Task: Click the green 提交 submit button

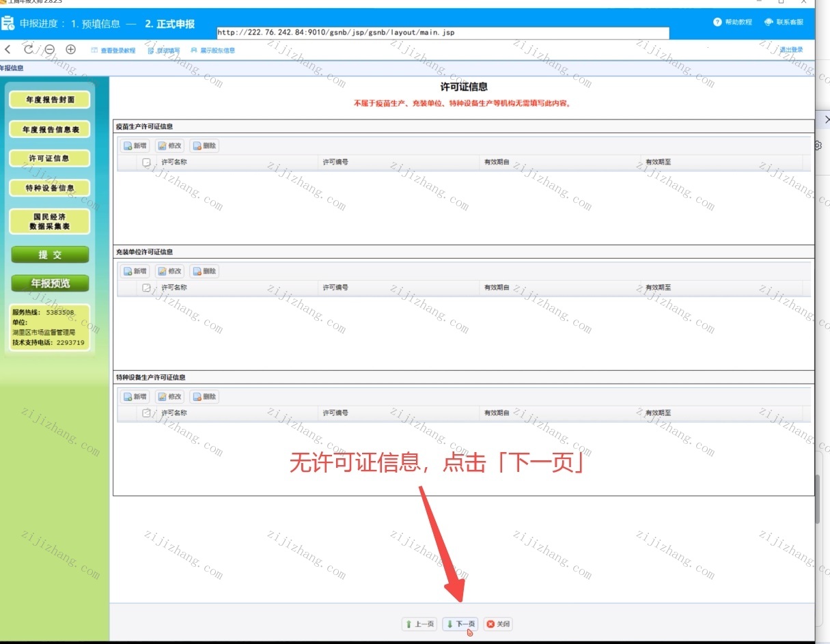Action: click(50, 255)
